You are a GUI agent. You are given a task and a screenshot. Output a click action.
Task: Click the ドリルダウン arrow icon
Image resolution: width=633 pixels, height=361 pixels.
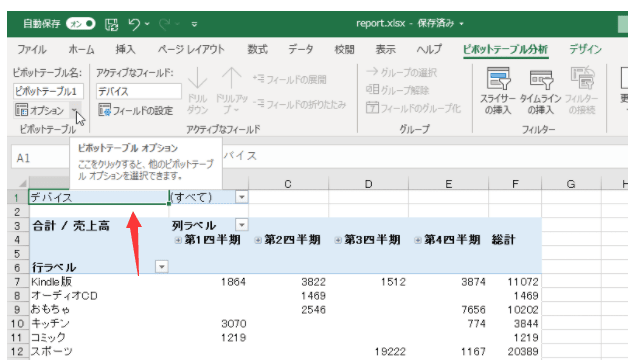click(197, 78)
